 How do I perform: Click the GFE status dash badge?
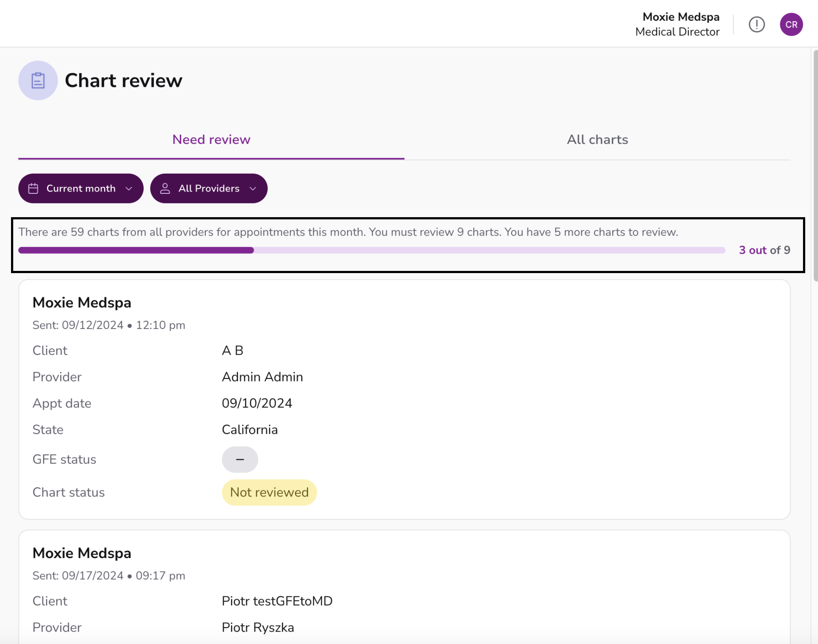pyautogui.click(x=240, y=459)
